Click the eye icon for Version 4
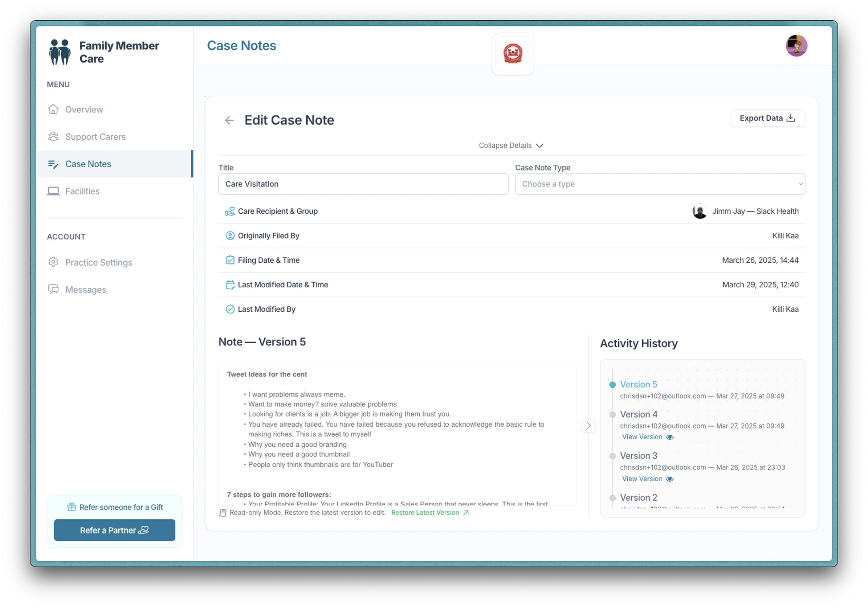 pyautogui.click(x=669, y=437)
